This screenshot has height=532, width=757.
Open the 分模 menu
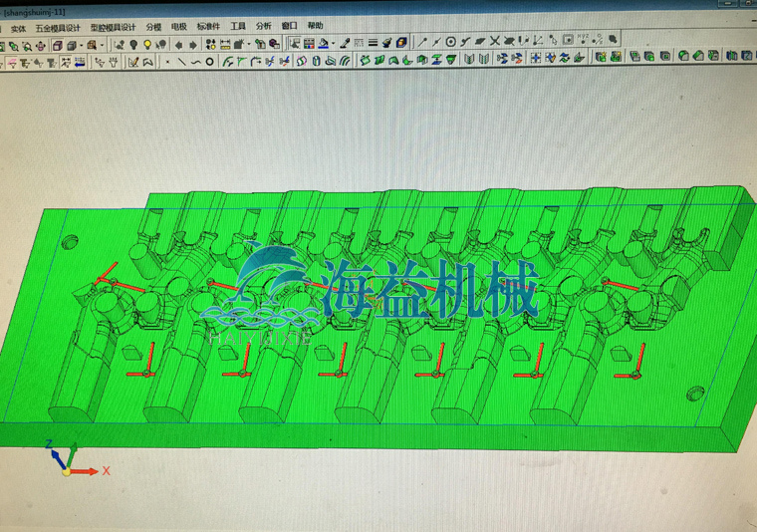(153, 27)
